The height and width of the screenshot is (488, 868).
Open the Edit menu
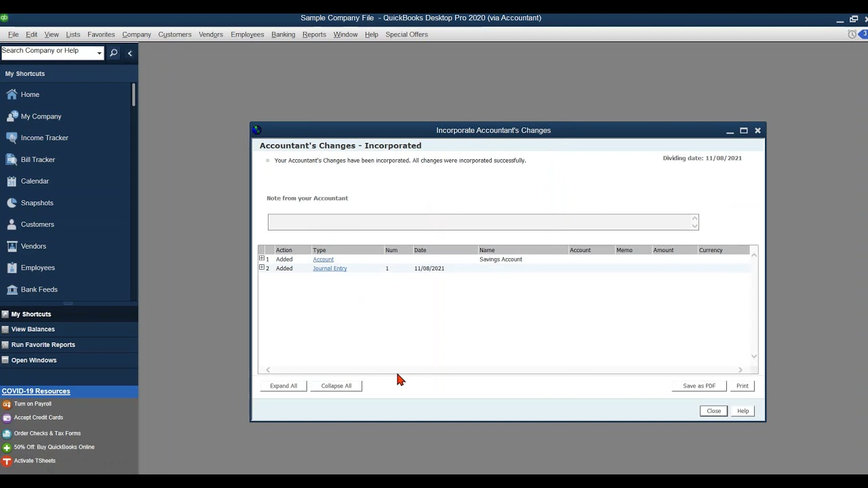pos(32,35)
